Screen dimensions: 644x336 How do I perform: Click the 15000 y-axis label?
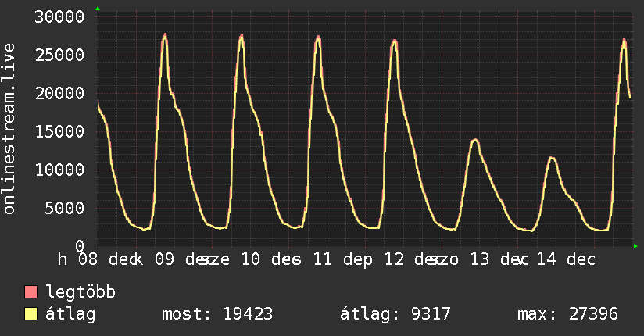59,131
